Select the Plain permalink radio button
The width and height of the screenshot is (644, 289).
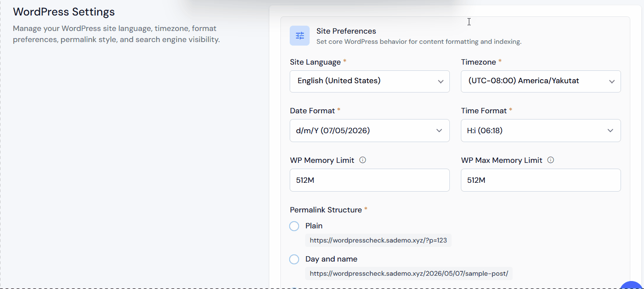pyautogui.click(x=294, y=226)
